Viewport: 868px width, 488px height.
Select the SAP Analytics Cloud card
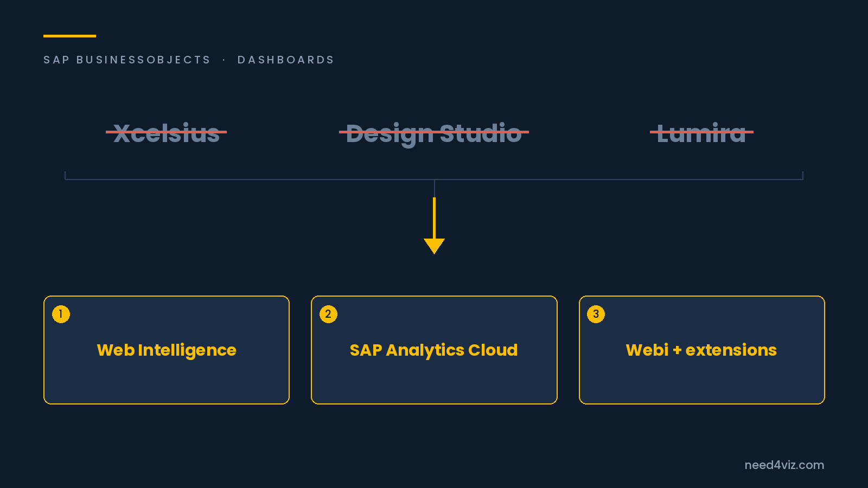pos(434,350)
